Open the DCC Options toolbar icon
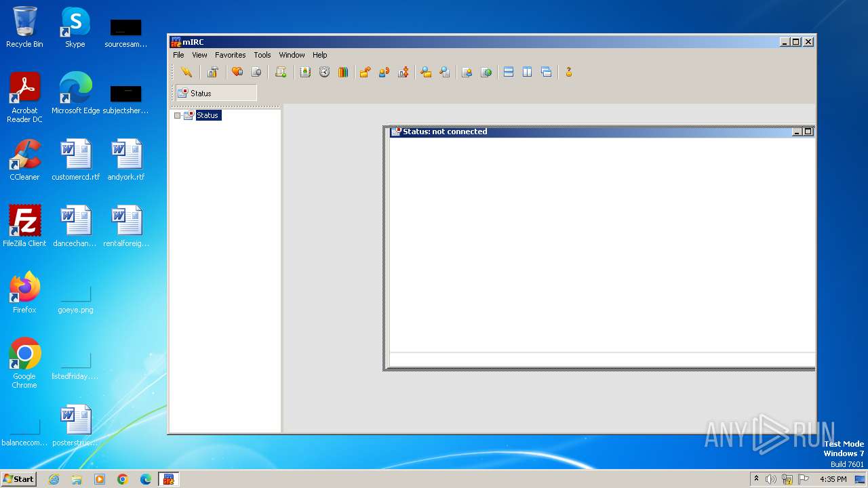Screen dimensions: 868x488 [403, 72]
